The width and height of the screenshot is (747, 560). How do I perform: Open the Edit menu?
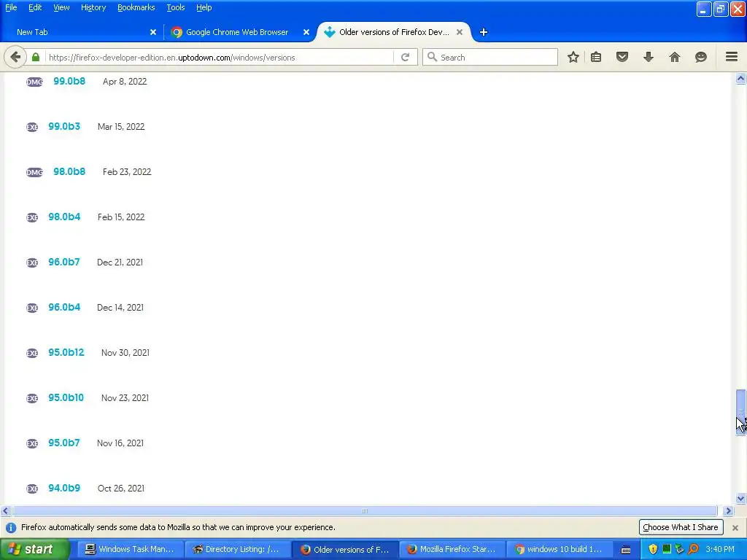pos(35,7)
